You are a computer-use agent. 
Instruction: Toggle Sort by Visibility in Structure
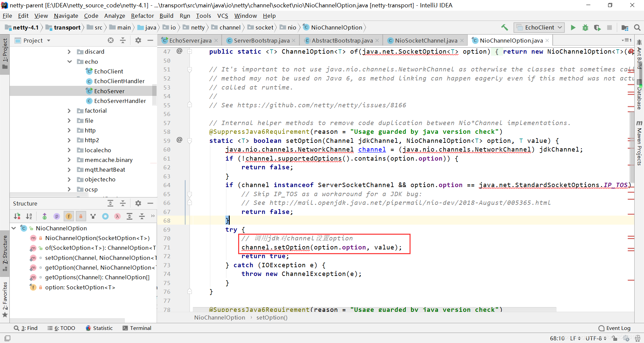point(17,216)
